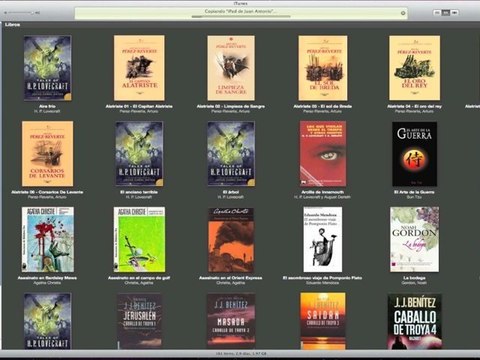Click title "Asesinato en el Orient Express"
The width and height of the screenshot is (480, 360).
coord(231,278)
